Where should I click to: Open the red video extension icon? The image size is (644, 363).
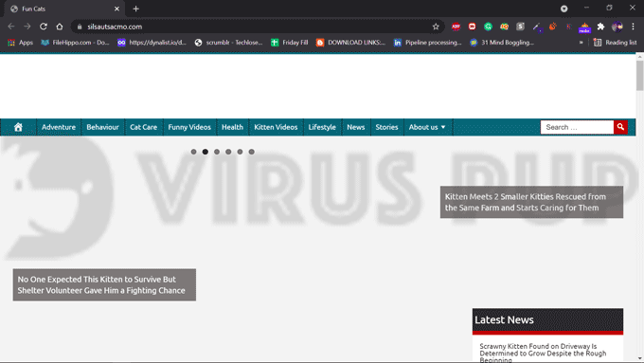[472, 27]
